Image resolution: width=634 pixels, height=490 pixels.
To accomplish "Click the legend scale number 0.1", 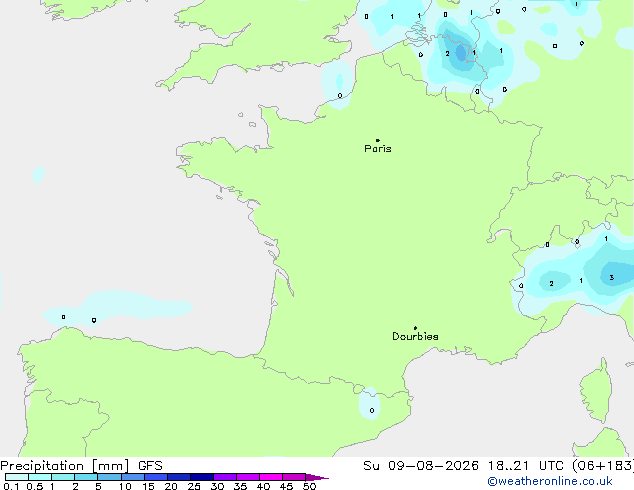I will (11, 486).
